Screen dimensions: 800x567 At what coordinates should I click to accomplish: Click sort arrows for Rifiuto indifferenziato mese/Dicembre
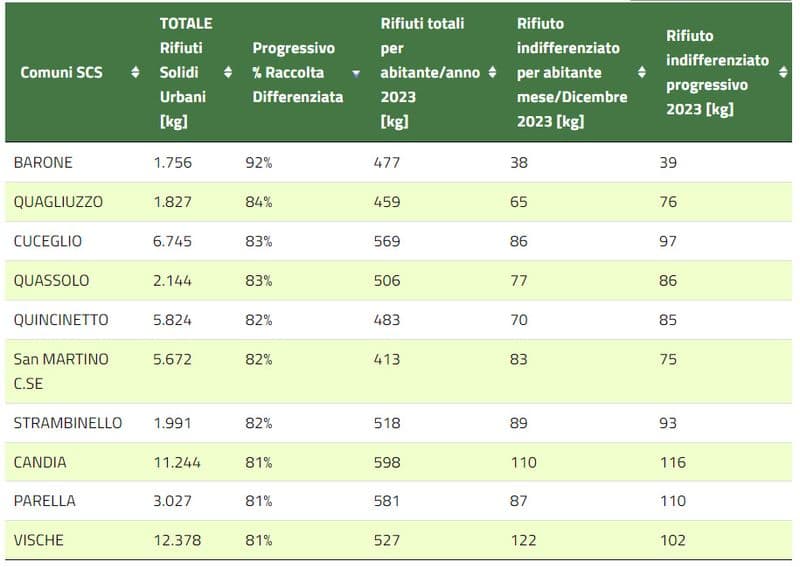[641, 73]
